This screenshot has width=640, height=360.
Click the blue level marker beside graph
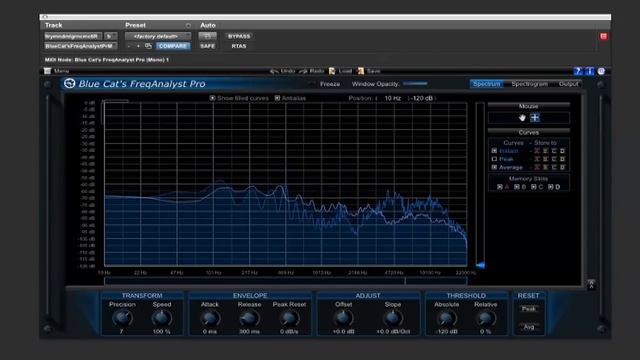[x=480, y=265]
